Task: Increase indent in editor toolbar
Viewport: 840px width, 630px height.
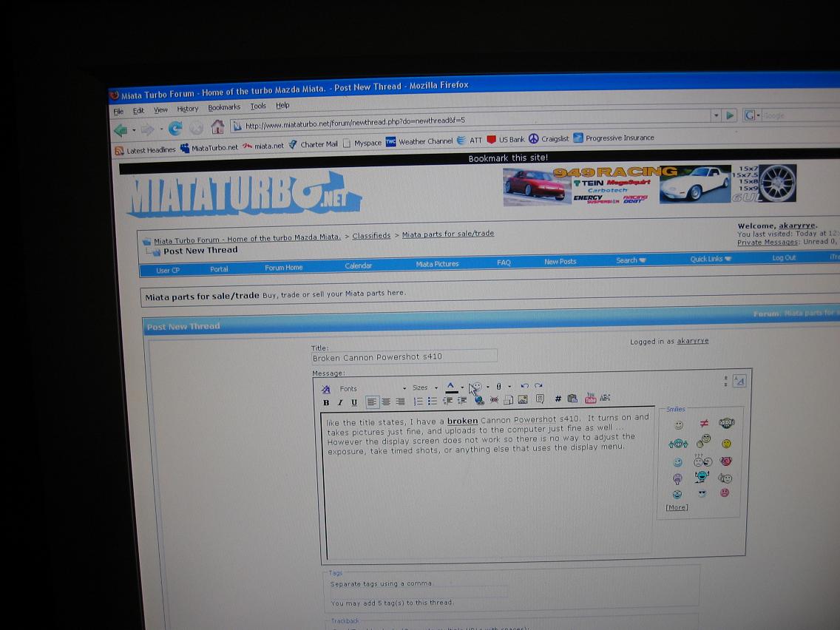Action: [x=462, y=401]
